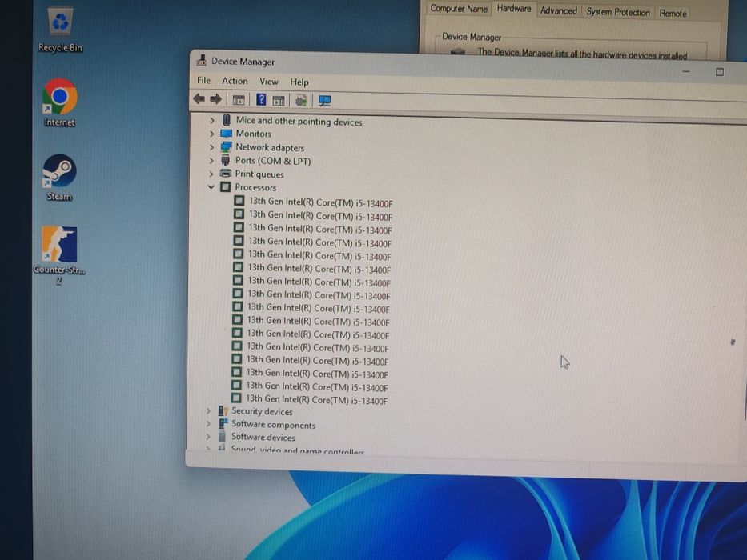The height and width of the screenshot is (560, 747).
Task: Select the "Security devices" tree label
Action: tap(262, 411)
